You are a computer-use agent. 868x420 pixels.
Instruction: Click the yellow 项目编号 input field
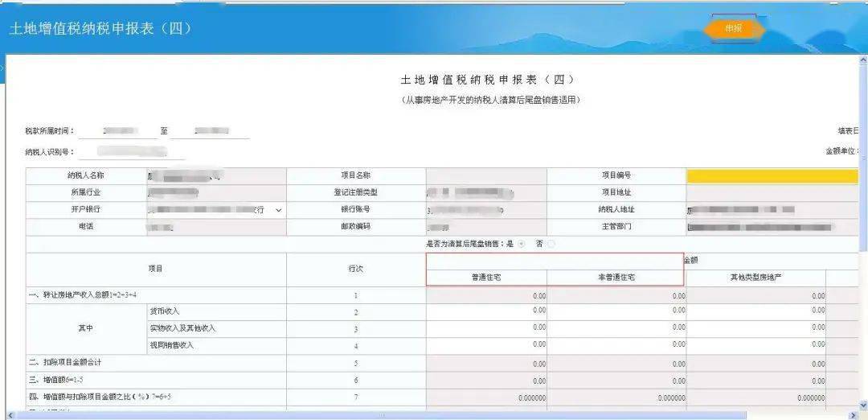tap(774, 176)
